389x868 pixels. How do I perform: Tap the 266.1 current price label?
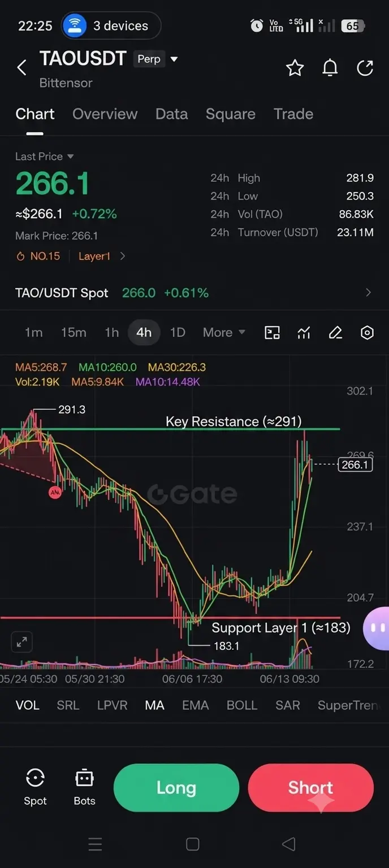(x=355, y=465)
